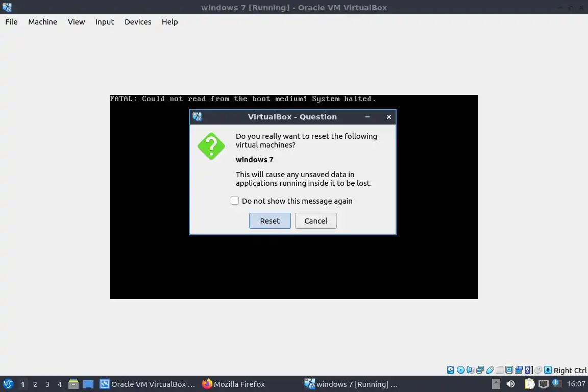Click the FATAL boot medium error text

242,99
